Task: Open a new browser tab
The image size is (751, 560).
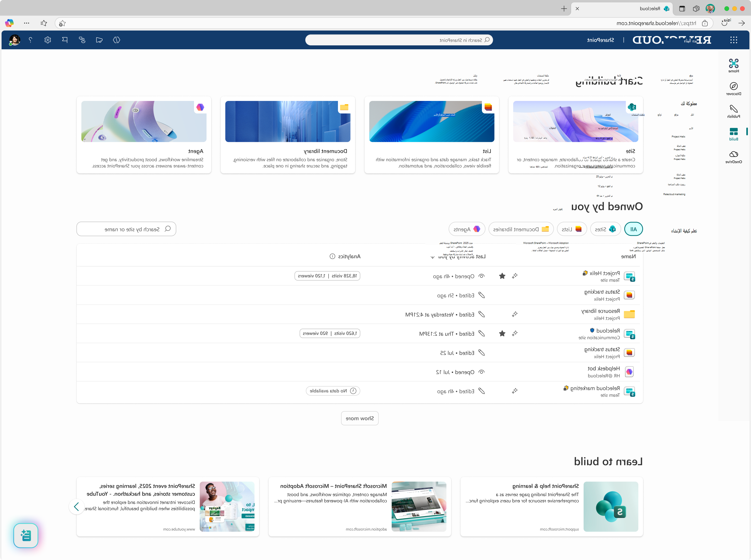Action: coord(564,9)
